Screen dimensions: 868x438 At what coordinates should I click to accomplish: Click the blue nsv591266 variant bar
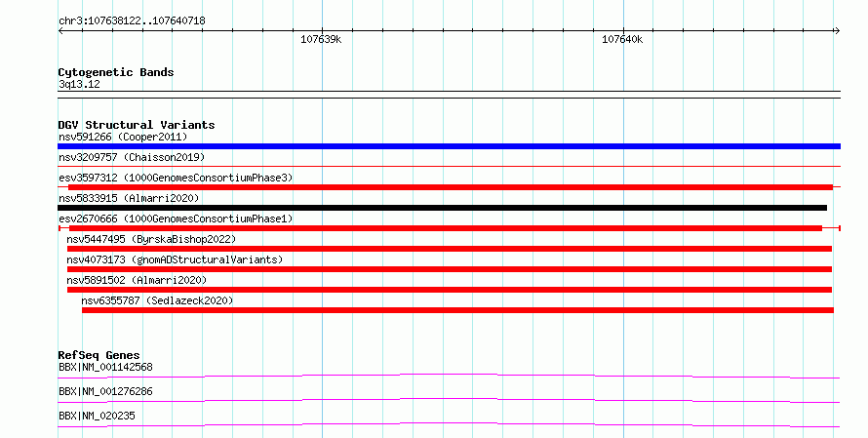[449, 146]
